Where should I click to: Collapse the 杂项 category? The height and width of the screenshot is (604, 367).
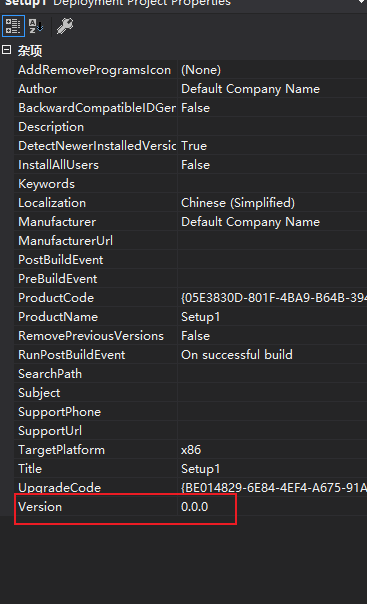click(x=6, y=50)
